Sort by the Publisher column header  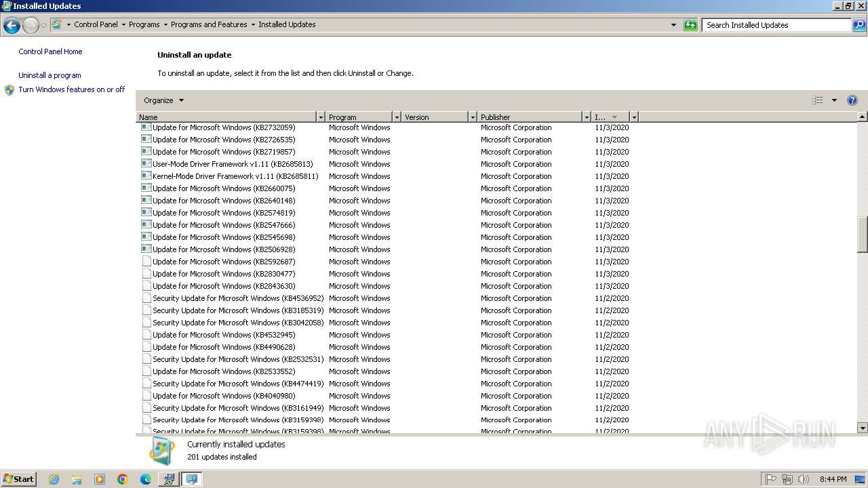(x=530, y=117)
